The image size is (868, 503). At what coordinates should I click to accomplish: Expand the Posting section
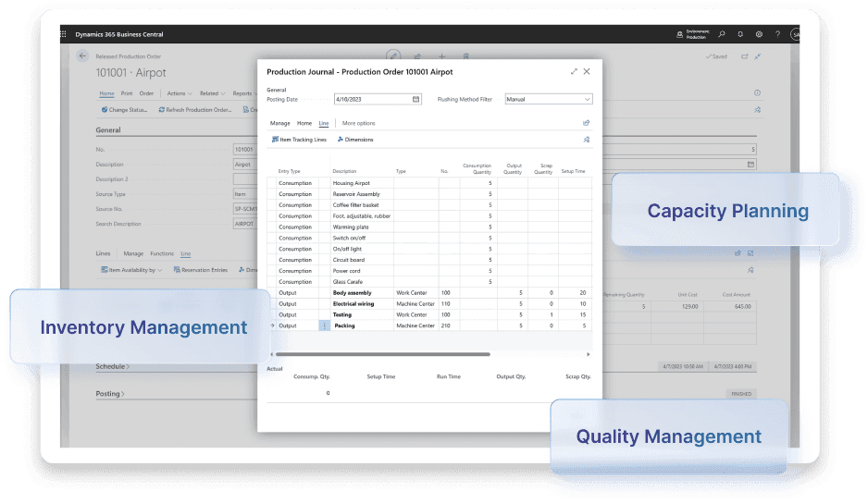pyautogui.click(x=109, y=394)
